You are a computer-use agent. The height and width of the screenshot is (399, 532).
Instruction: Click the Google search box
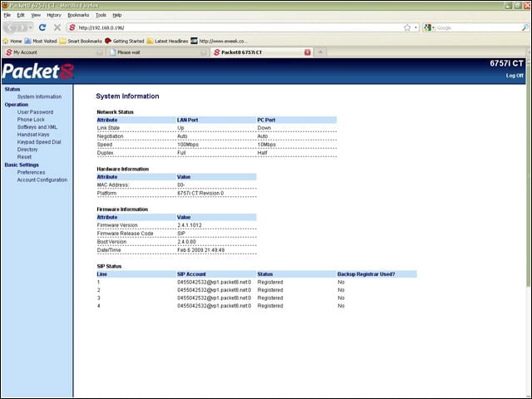[x=478, y=27]
